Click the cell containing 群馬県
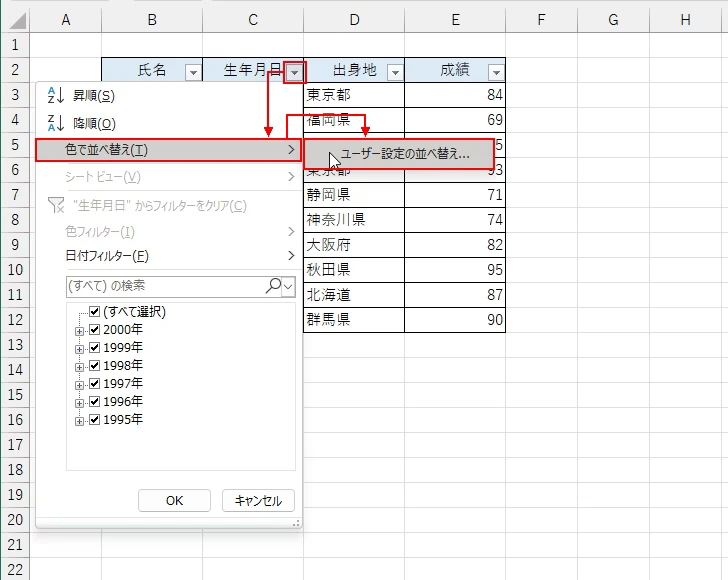Image resolution: width=728 pixels, height=580 pixels. click(354, 320)
